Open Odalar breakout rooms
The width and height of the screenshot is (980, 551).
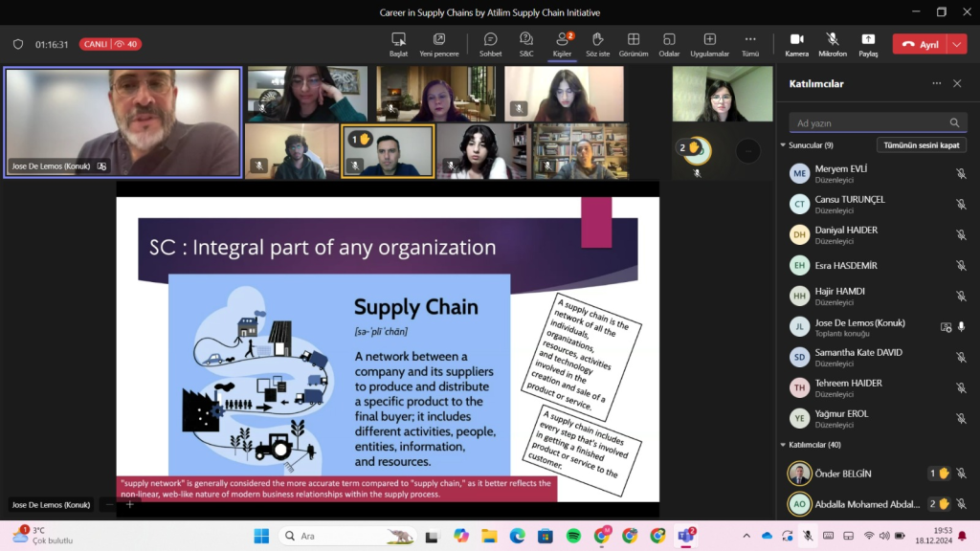(x=669, y=44)
